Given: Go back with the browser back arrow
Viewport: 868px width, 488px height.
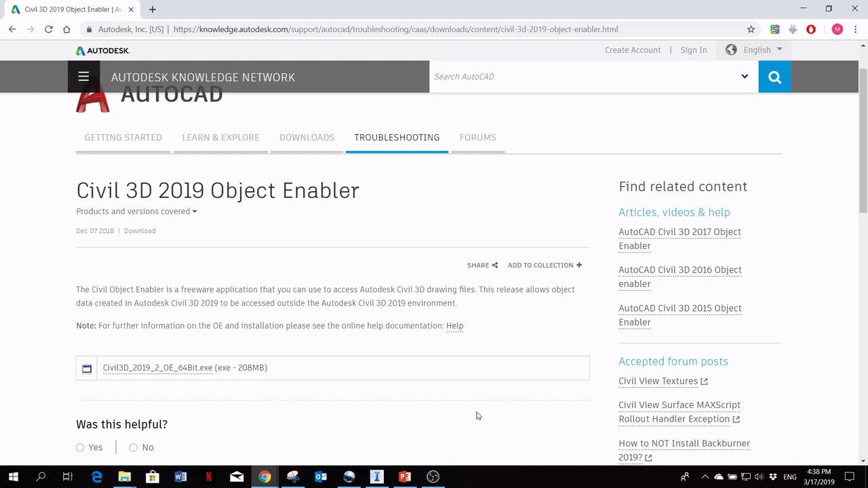Looking at the screenshot, I should [x=12, y=29].
